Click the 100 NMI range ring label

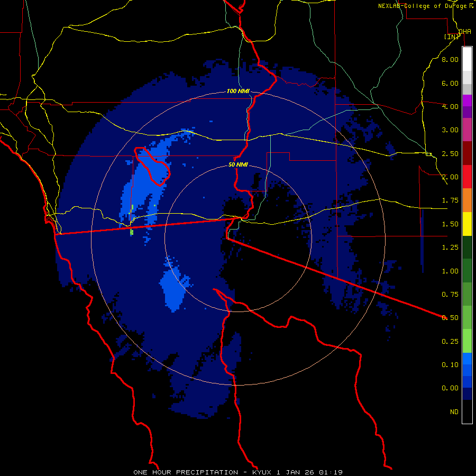[238, 91]
